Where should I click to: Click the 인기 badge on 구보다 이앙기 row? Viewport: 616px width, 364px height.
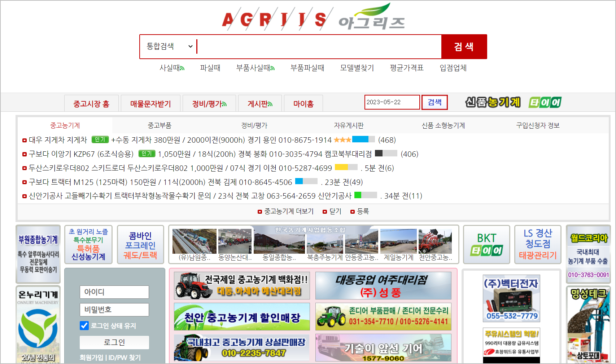pos(147,154)
